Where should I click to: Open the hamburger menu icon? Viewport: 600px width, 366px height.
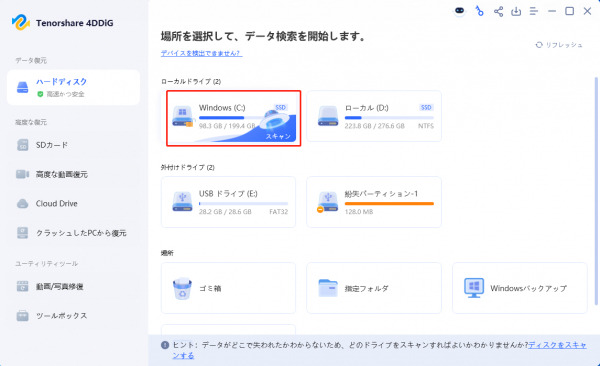[534, 11]
